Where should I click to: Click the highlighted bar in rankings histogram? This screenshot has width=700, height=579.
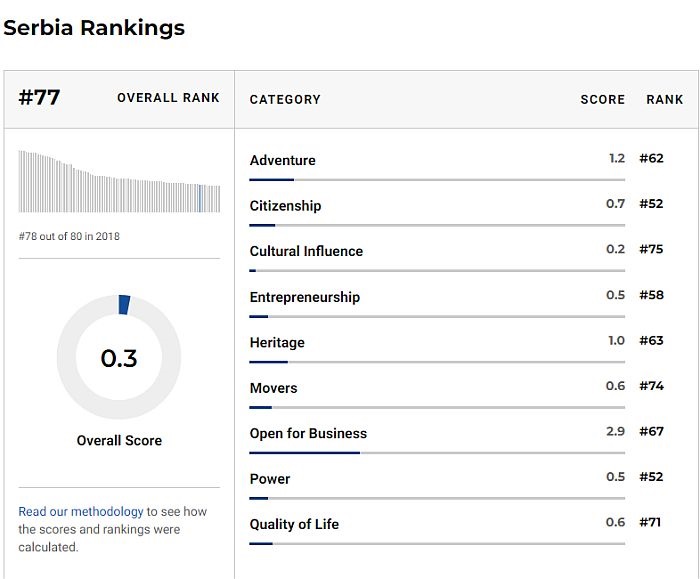tap(201, 198)
